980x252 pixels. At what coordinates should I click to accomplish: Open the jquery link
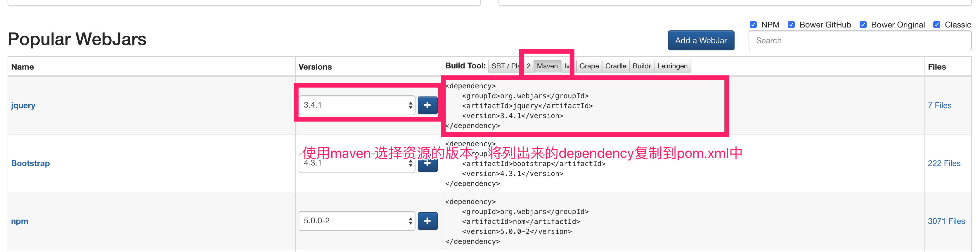coord(23,106)
